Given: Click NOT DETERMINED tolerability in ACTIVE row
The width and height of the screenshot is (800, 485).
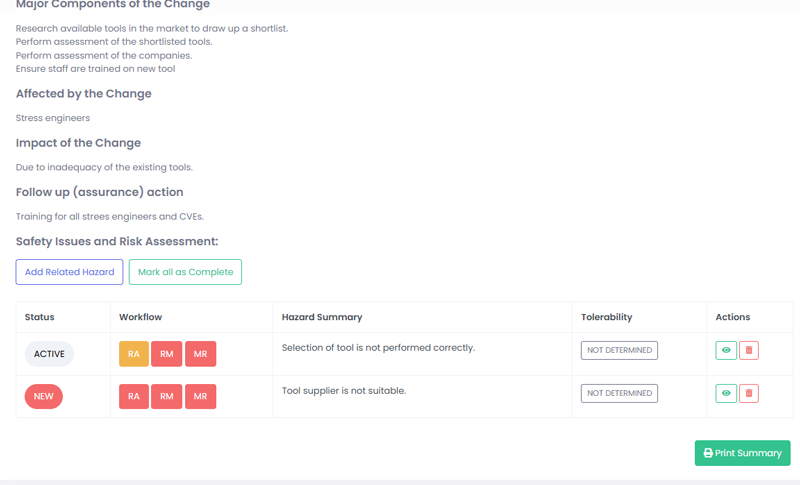Looking at the screenshot, I should pos(619,350).
